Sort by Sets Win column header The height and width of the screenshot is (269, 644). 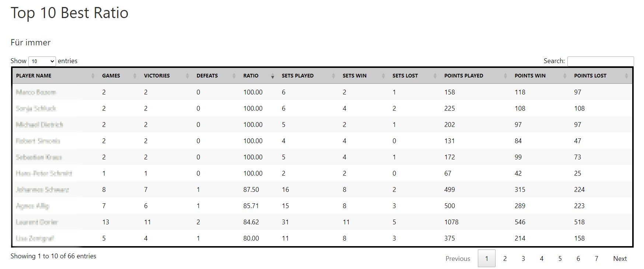tap(354, 76)
